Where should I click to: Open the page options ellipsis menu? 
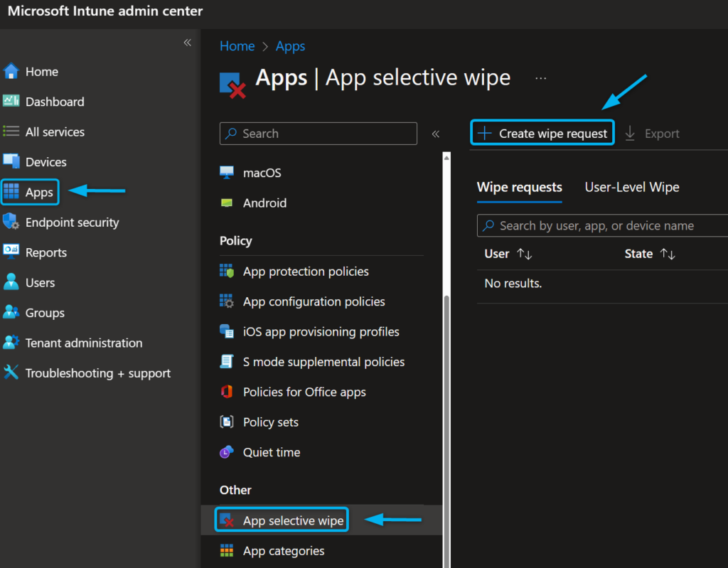click(x=541, y=77)
